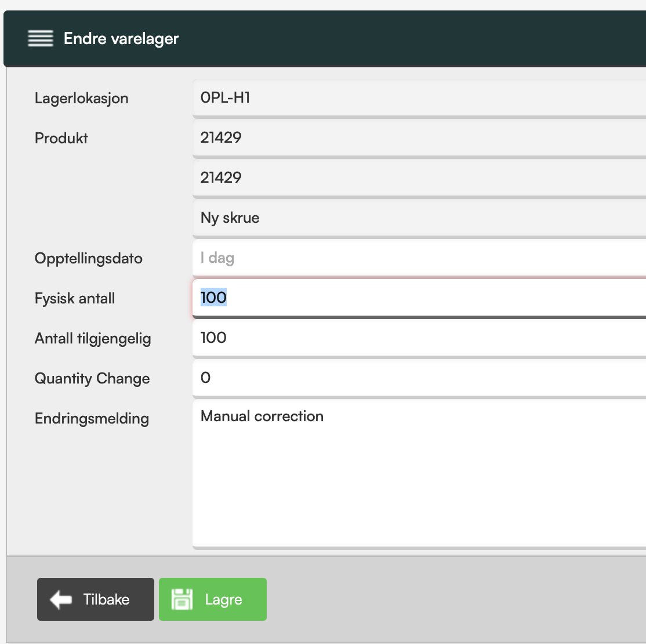Image resolution: width=646 pixels, height=644 pixels.
Task: Click the Lagerlokasjon field showing OPL-H1
Action: [x=419, y=98]
